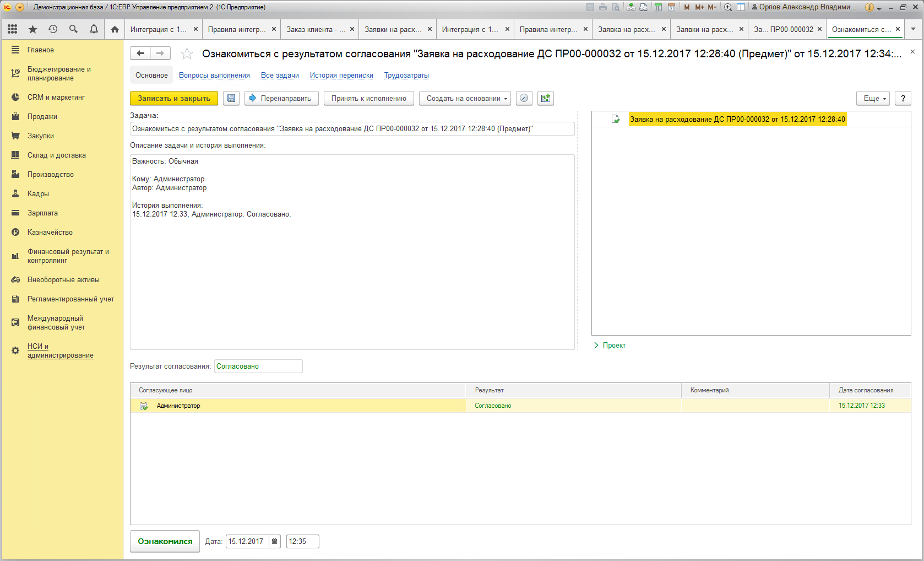The image size is (924, 561).
Task: Click the Перенаправить button
Action: click(281, 98)
